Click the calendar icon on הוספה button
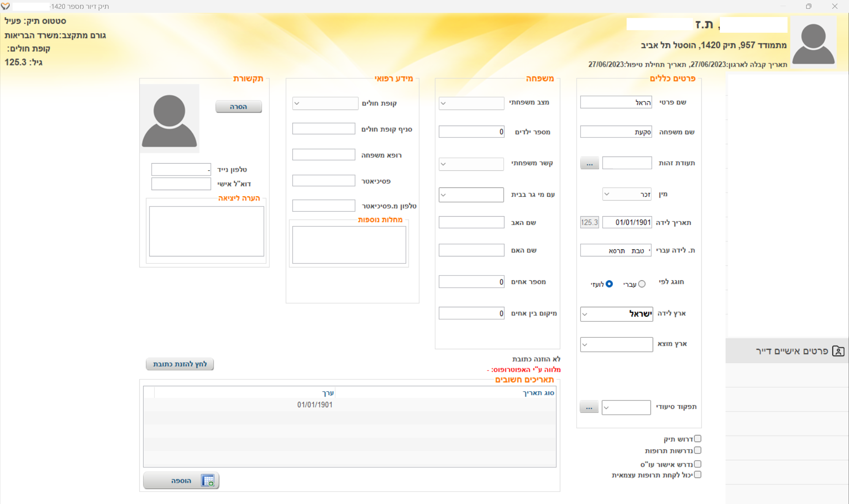Image resolution: width=849 pixels, height=504 pixels. pos(207,481)
